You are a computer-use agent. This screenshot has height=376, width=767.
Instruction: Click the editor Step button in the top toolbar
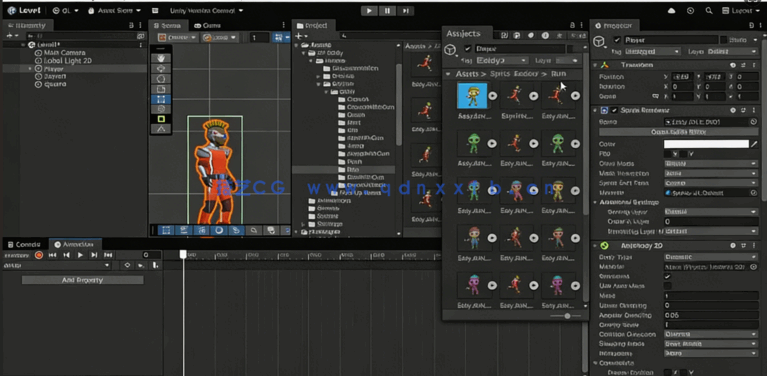click(405, 11)
